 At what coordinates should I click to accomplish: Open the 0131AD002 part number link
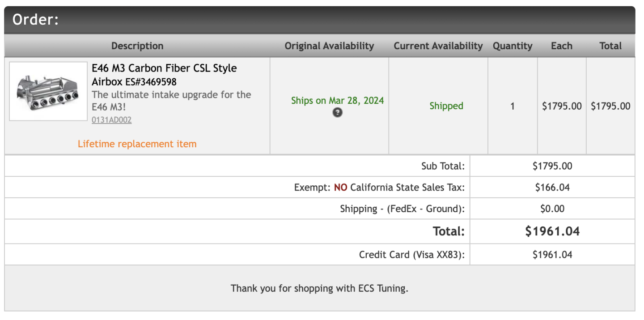point(111,120)
